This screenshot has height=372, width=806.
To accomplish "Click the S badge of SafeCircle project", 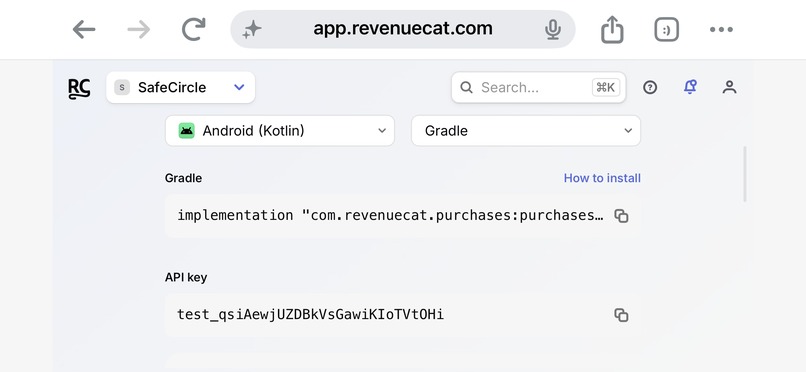I will [122, 87].
